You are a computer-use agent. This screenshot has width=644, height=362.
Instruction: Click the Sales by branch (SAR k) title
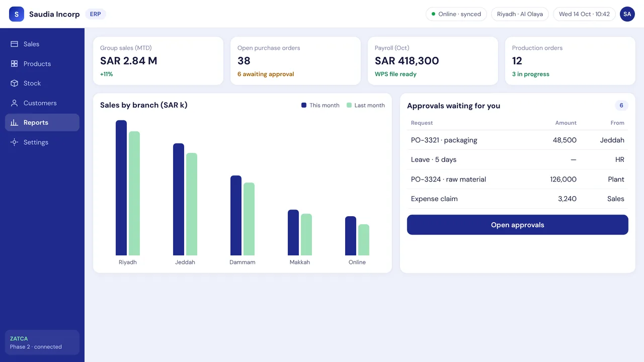tap(144, 105)
